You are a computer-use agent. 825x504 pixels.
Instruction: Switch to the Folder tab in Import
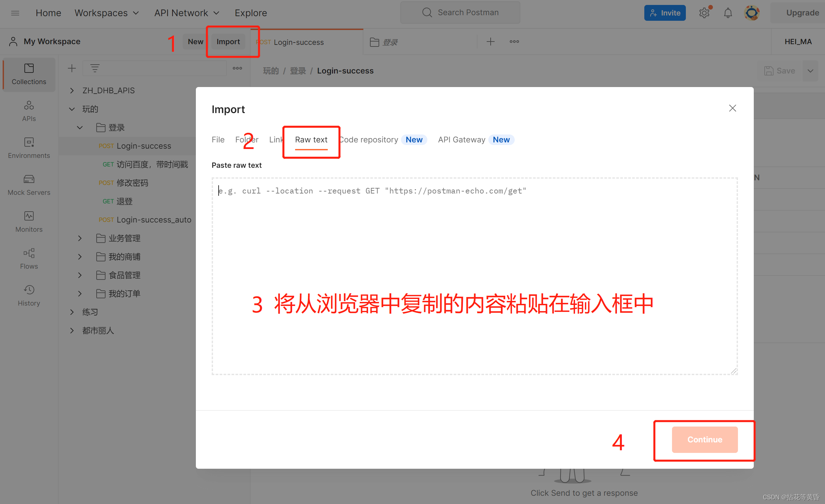pyautogui.click(x=247, y=139)
